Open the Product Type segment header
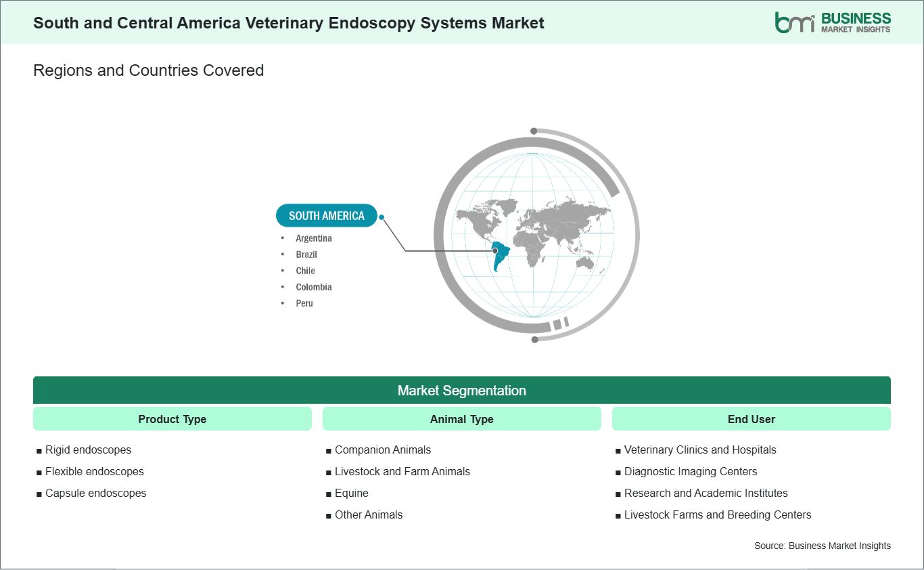The height and width of the screenshot is (570, 924). coord(172,419)
